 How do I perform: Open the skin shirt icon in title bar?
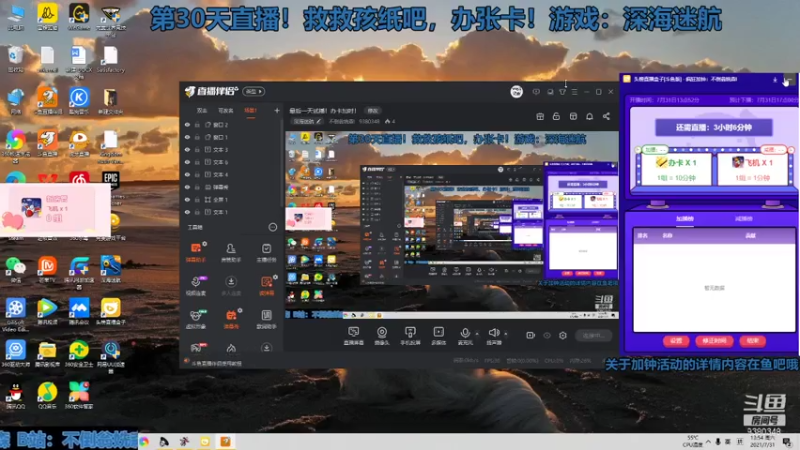562,92
